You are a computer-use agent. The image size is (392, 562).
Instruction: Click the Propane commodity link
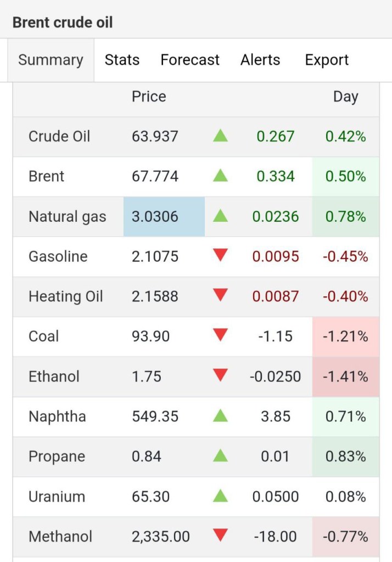pos(57,457)
